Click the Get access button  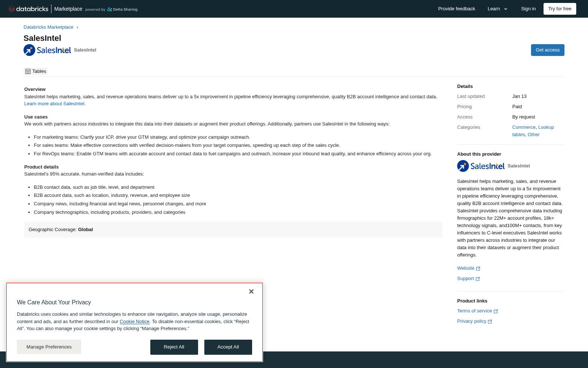tap(548, 50)
